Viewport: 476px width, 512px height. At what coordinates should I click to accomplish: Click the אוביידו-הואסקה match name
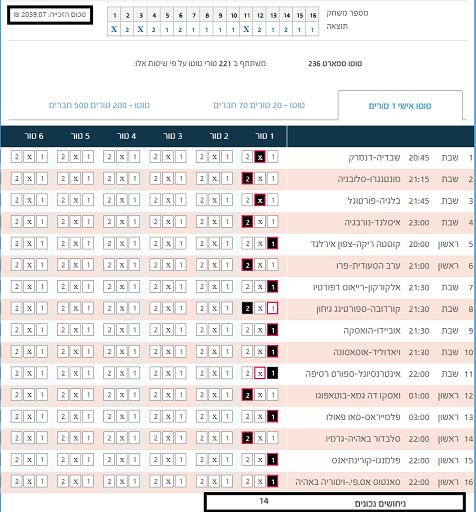tap(372, 330)
